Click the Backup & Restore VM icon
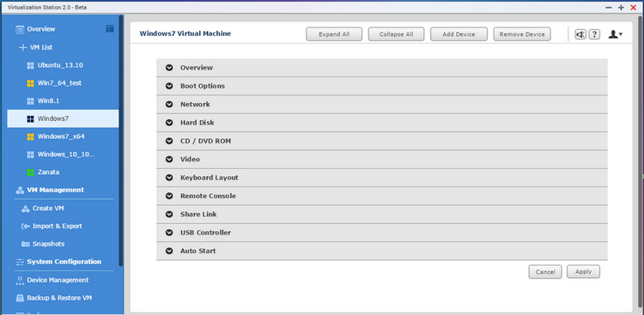Viewport: 644px width, 315px height. tap(20, 298)
